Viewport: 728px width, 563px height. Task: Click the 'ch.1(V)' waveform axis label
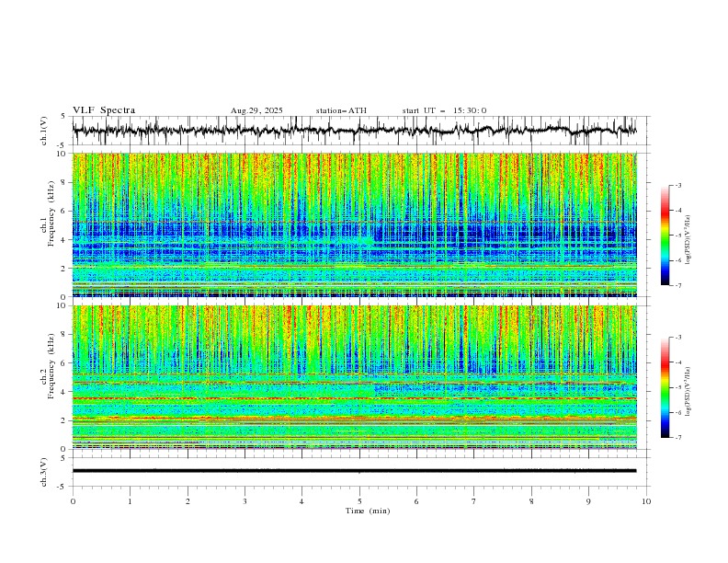tap(44, 131)
